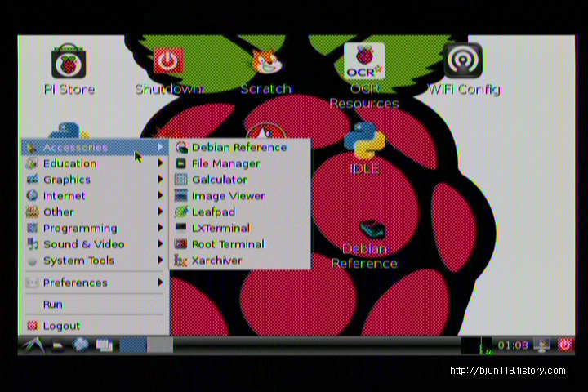Expand arrow beside Sound & Video
588x392 pixels.
click(x=160, y=244)
